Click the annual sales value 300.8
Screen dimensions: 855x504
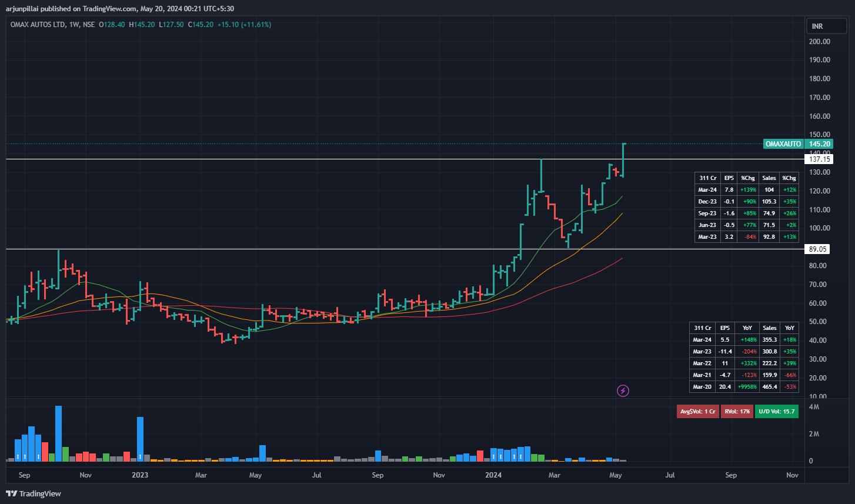pyautogui.click(x=769, y=352)
